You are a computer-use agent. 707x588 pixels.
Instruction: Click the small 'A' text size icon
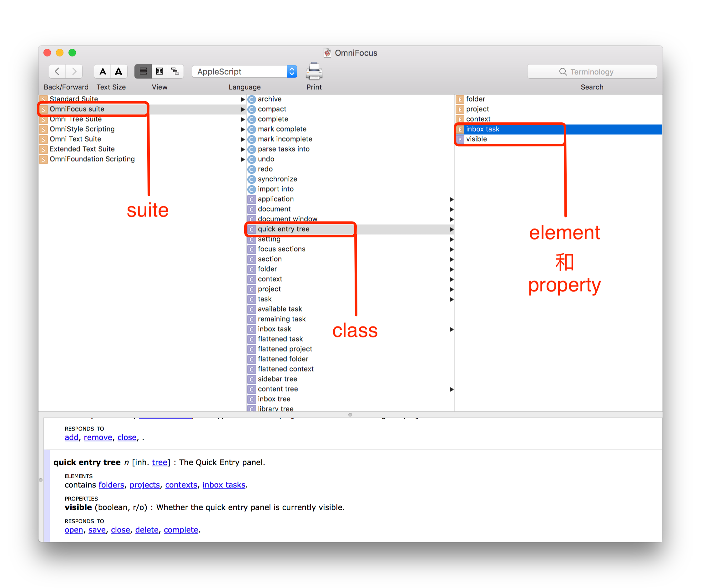tap(104, 72)
